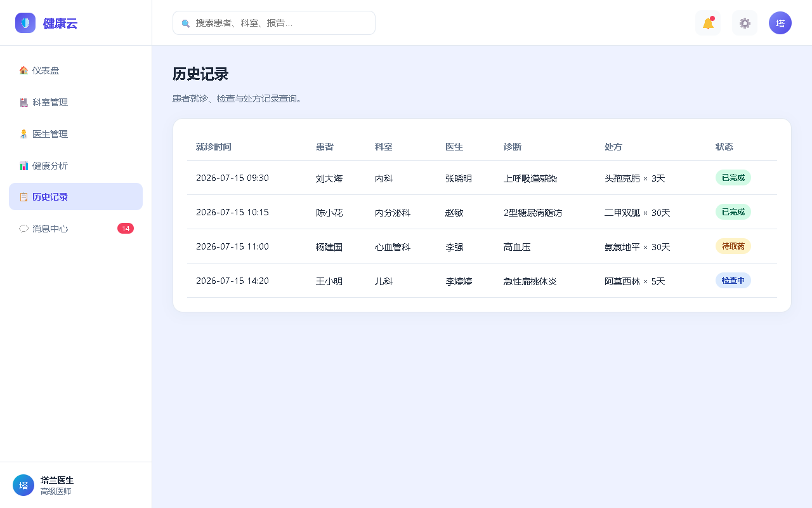This screenshot has height=508, width=812.
Task: Click prescription 氨氯地平 × 30天
Action: tap(638, 247)
